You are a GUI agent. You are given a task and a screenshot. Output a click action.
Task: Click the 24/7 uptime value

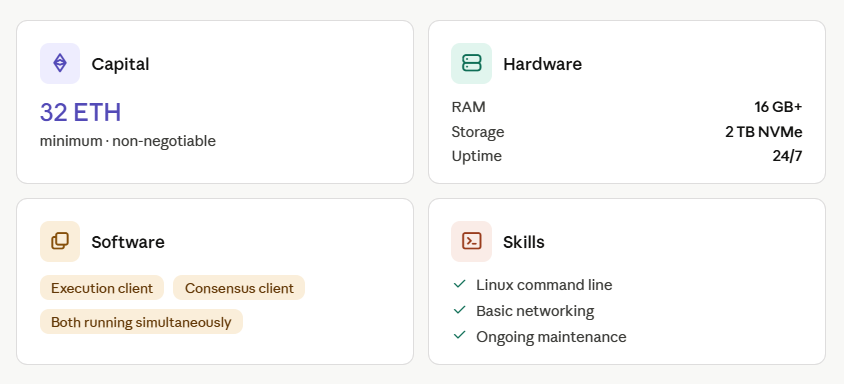click(787, 156)
